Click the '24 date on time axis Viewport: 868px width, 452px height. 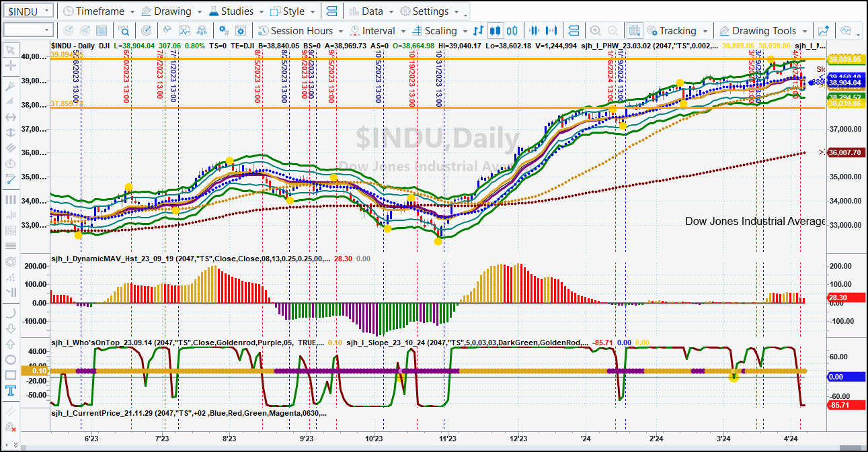(x=586, y=438)
